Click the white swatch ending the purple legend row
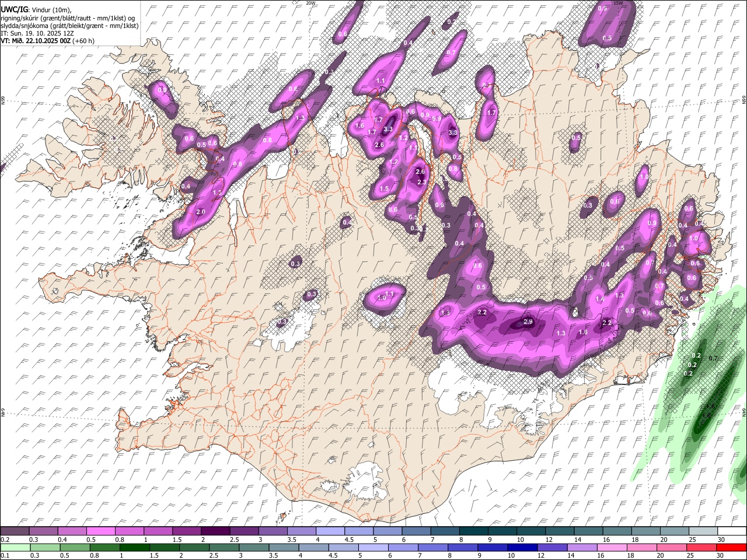This screenshot has height=560, width=747. click(732, 531)
